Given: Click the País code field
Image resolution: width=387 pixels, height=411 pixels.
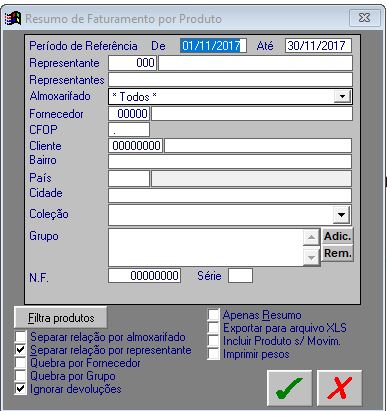Looking at the screenshot, I should click(129, 179).
